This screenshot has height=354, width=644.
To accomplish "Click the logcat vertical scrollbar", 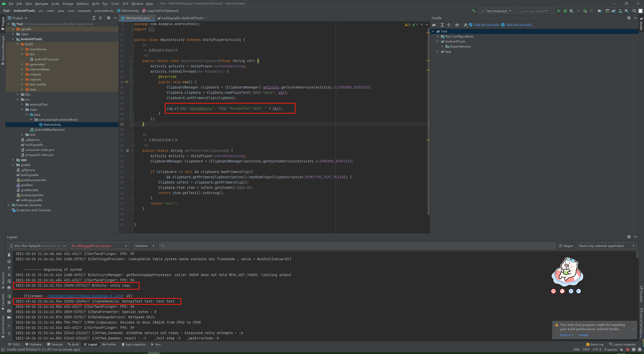I will click(637, 255).
